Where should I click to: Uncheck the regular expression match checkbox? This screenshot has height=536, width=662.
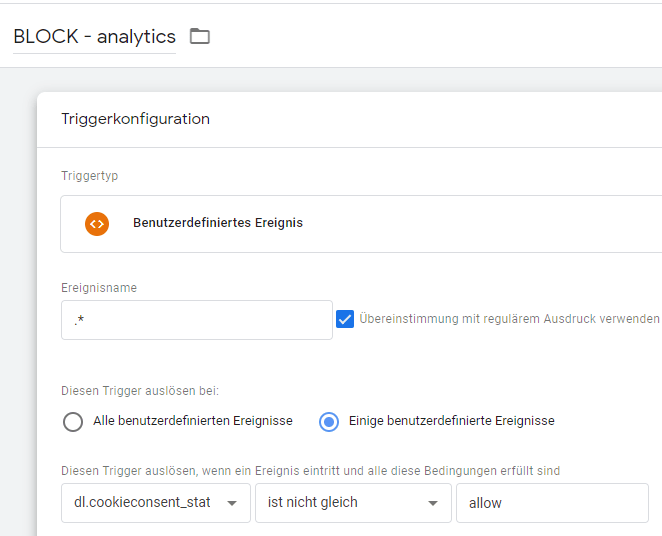[345, 319]
